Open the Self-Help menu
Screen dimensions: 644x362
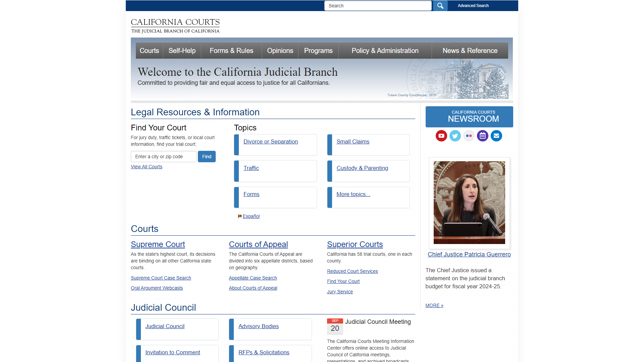[182, 51]
